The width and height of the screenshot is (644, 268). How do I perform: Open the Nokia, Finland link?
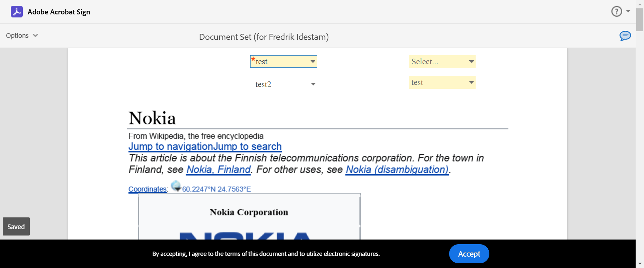[218, 170]
